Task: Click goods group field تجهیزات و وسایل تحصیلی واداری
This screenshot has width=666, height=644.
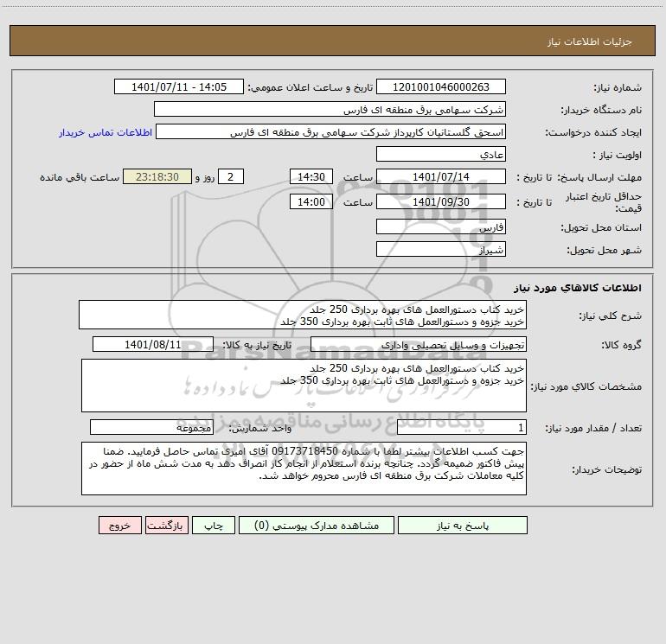Action: 419,344
